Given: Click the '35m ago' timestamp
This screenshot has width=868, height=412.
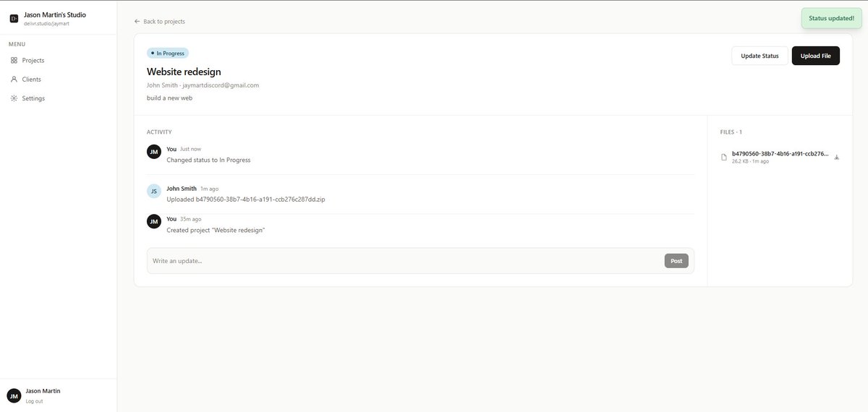Looking at the screenshot, I should click(x=191, y=219).
